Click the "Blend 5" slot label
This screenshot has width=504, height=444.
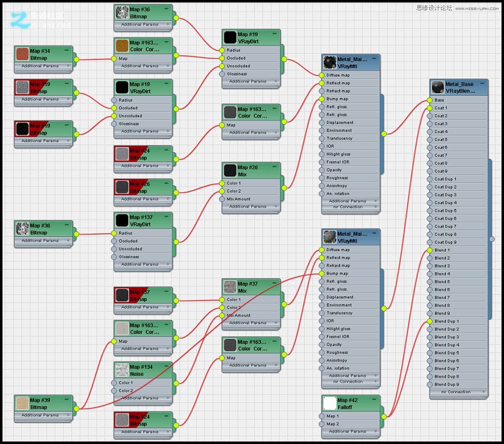[x=442, y=282]
